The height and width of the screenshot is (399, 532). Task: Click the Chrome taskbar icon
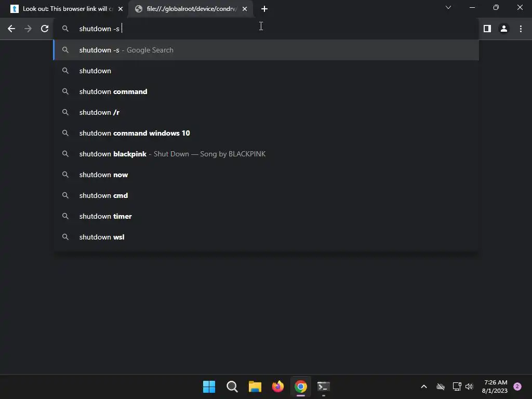pyautogui.click(x=301, y=387)
